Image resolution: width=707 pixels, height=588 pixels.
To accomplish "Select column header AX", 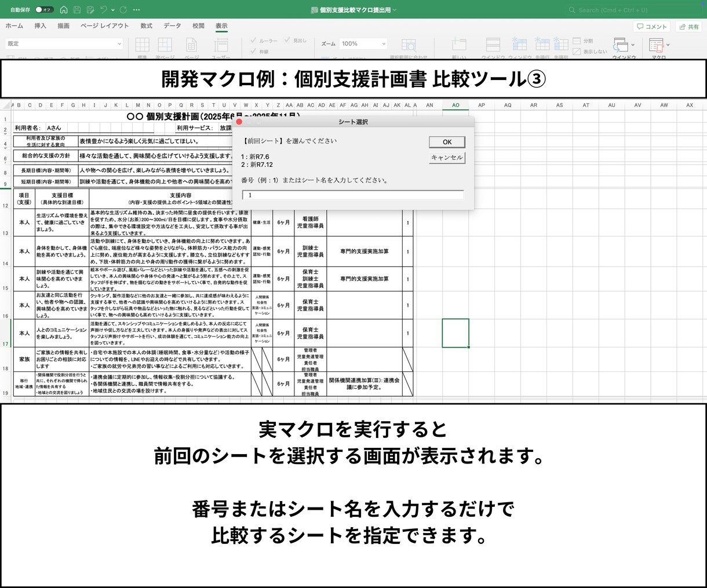I will point(690,105).
